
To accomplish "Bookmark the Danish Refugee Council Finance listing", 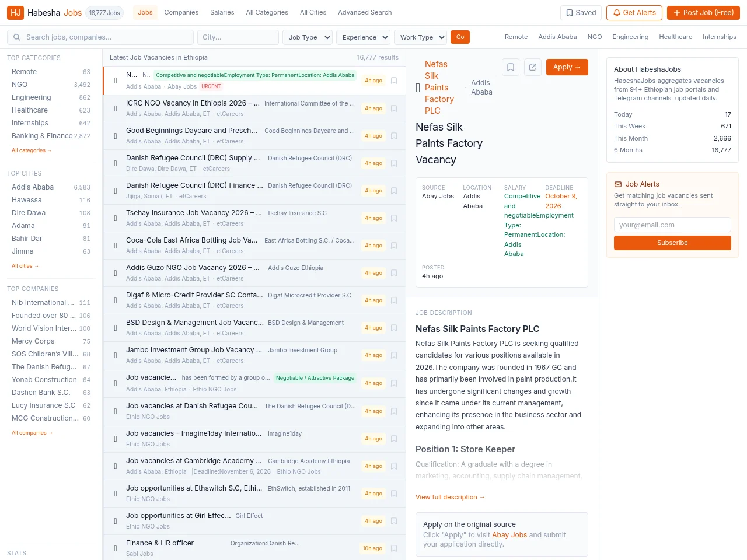I will pyautogui.click(x=394, y=191).
